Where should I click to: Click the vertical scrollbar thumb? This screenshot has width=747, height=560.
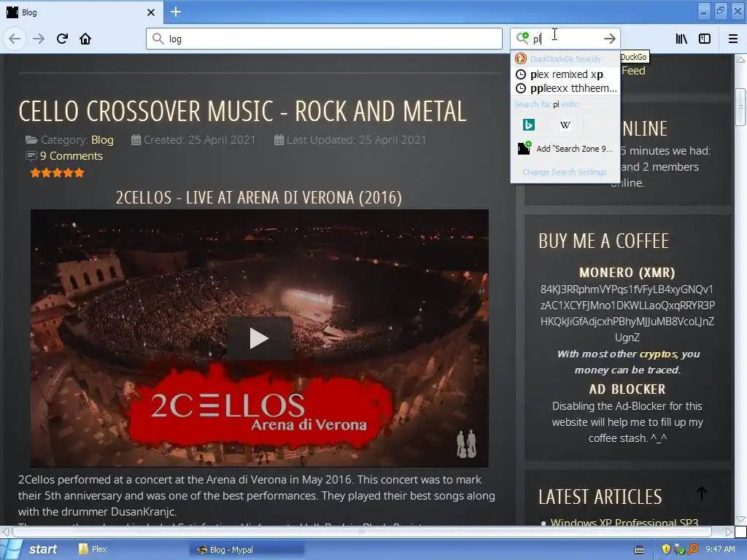(740, 107)
